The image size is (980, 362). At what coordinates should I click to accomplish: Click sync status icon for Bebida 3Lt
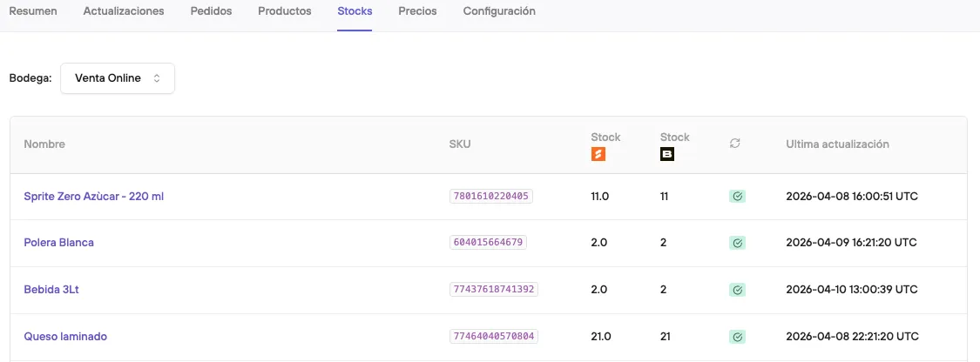click(x=737, y=290)
